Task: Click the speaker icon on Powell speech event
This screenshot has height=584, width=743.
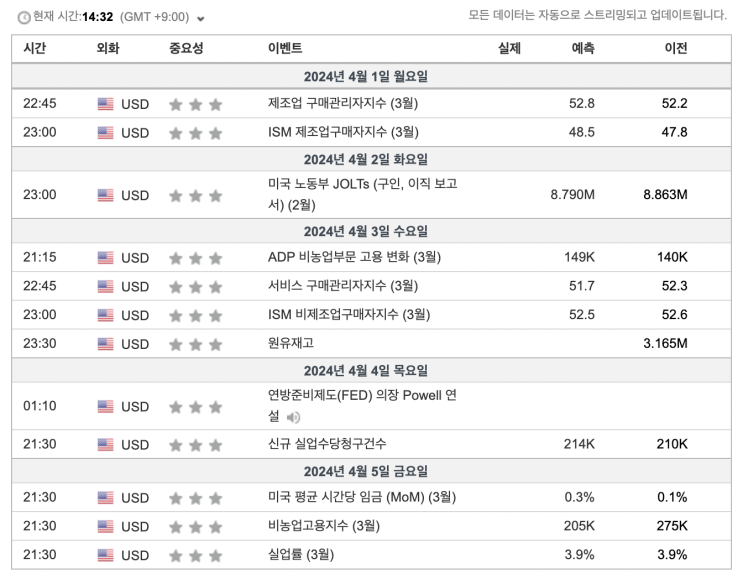Action: pyautogui.click(x=293, y=417)
